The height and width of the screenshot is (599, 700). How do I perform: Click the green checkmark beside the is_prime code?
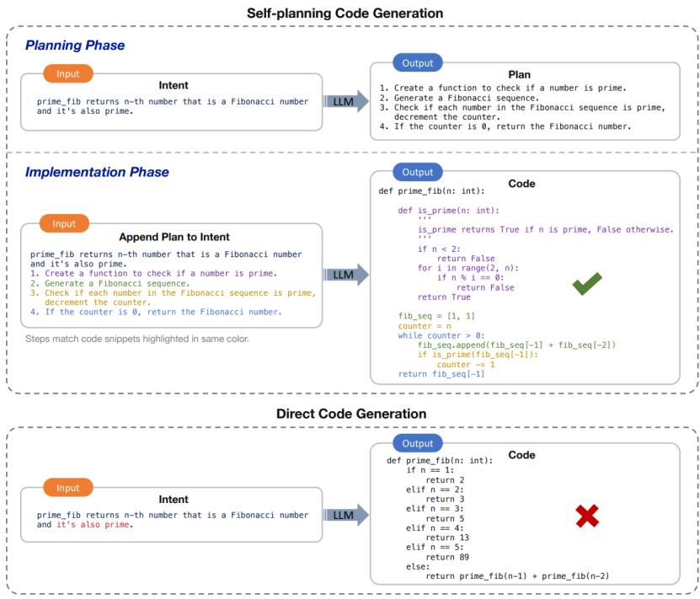[x=586, y=283]
